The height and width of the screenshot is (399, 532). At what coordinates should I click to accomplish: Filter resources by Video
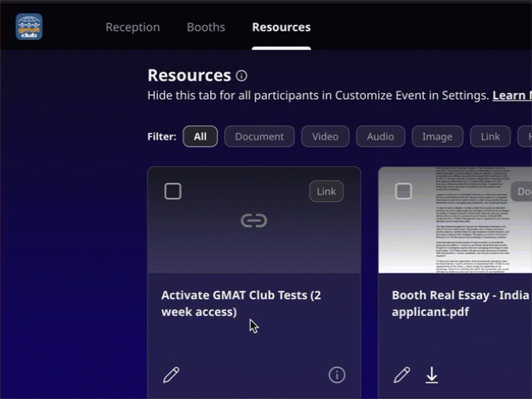(325, 136)
